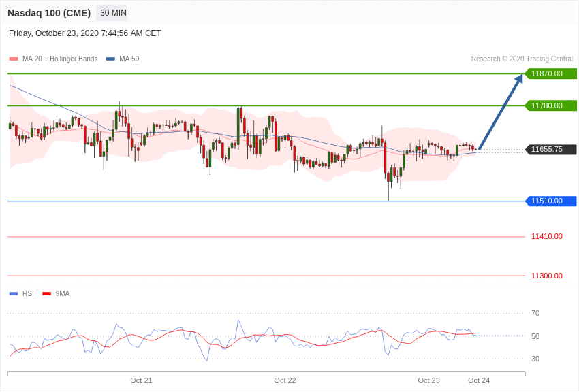579x392 pixels.
Task: Click the Oct 22 date axis label
Action: pos(285,380)
